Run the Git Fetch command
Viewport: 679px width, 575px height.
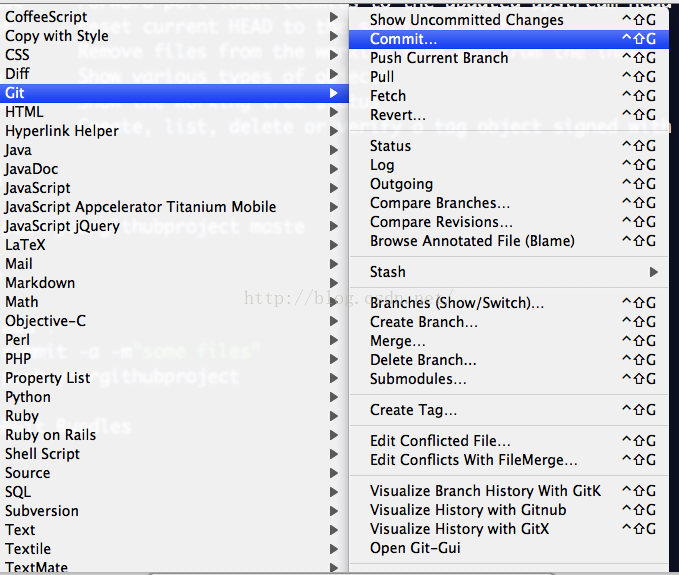click(x=509, y=96)
